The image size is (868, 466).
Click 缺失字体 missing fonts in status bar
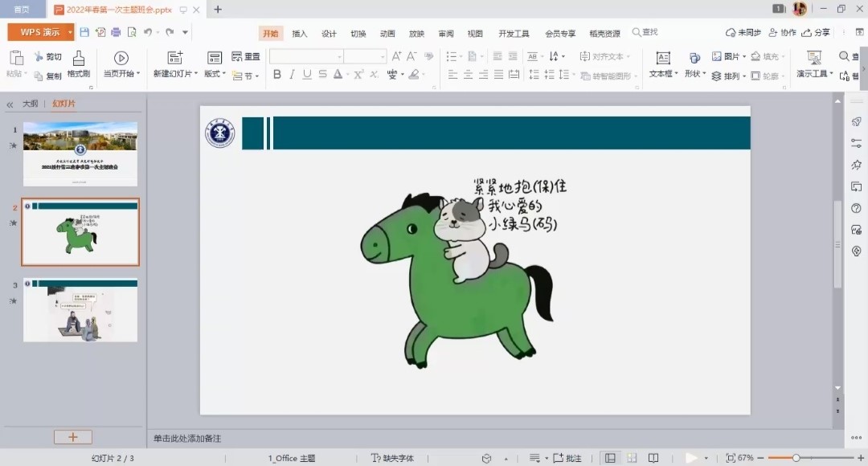click(x=392, y=458)
